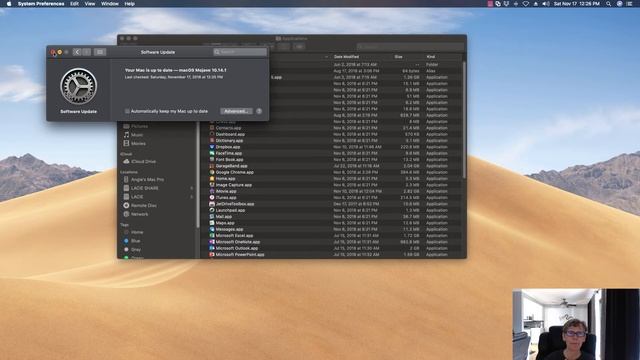The height and width of the screenshot is (360, 640).
Task: Select iTunes.app icon in Finder list
Action: pos(212,197)
